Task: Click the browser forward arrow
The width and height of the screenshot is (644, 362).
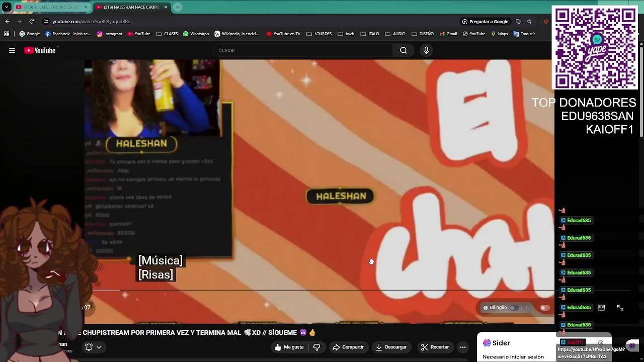Action: click(19, 22)
